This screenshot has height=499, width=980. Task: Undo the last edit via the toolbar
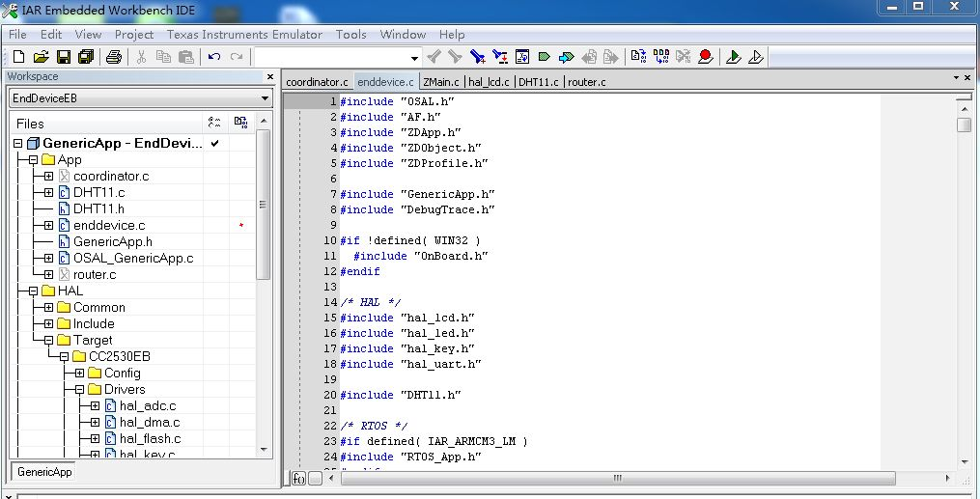pyautogui.click(x=214, y=57)
